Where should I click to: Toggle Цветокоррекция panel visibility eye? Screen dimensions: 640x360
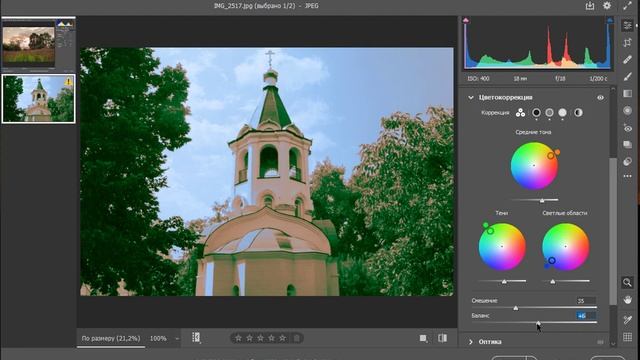tap(600, 98)
